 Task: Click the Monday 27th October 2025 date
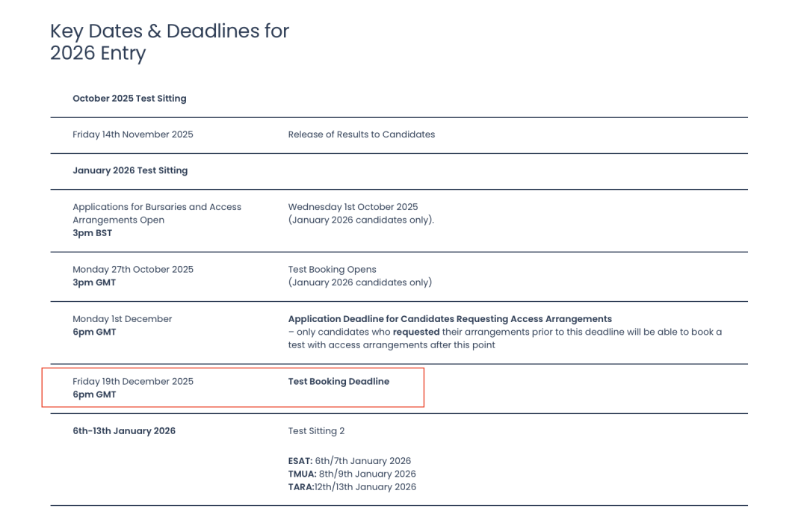point(132,270)
